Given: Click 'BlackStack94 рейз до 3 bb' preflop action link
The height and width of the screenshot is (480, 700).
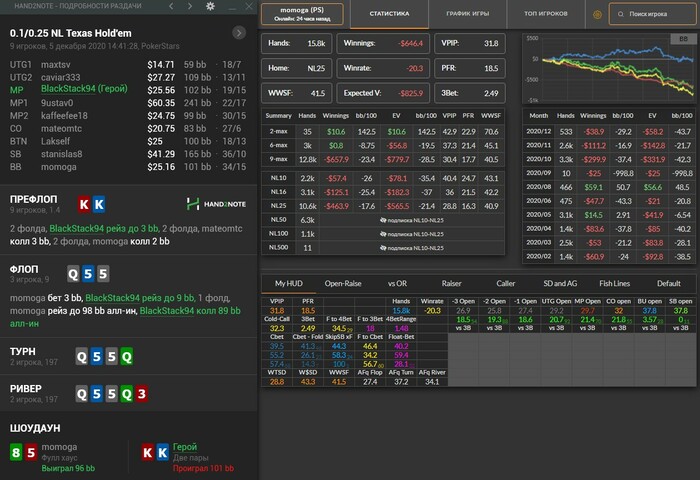Looking at the screenshot, I should point(104,229).
